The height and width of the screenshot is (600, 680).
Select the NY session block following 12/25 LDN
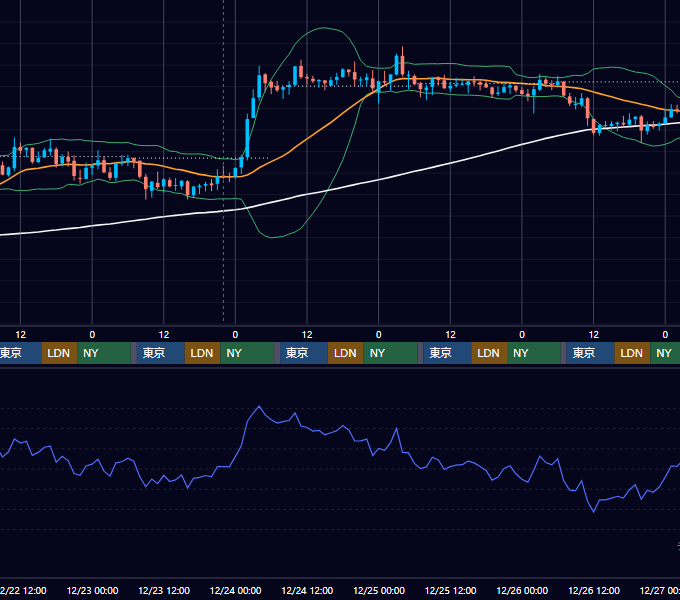click(533, 353)
